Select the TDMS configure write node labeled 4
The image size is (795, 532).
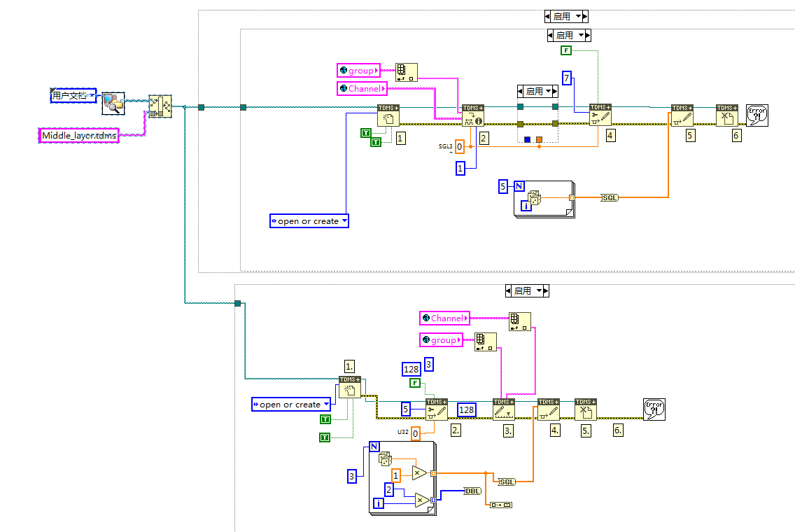point(600,115)
